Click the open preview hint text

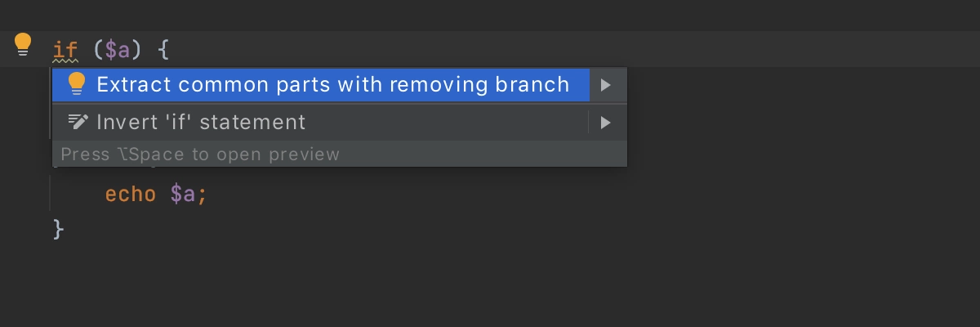tap(200, 154)
